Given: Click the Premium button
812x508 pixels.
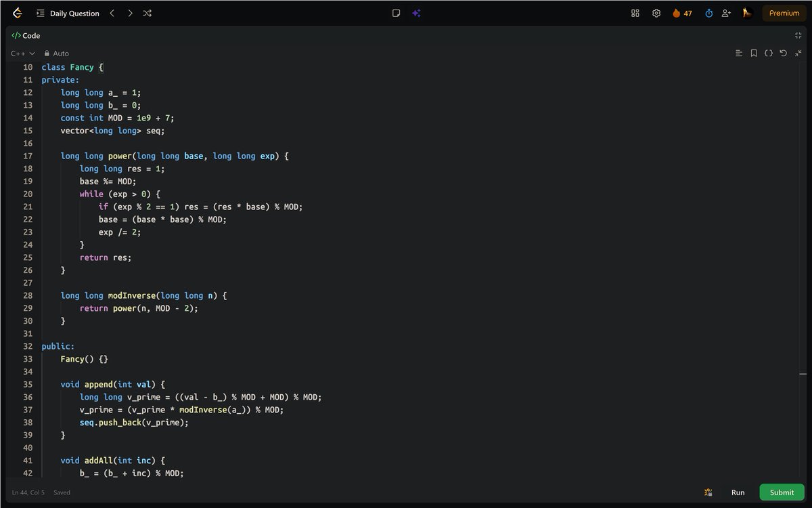Looking at the screenshot, I should 784,13.
